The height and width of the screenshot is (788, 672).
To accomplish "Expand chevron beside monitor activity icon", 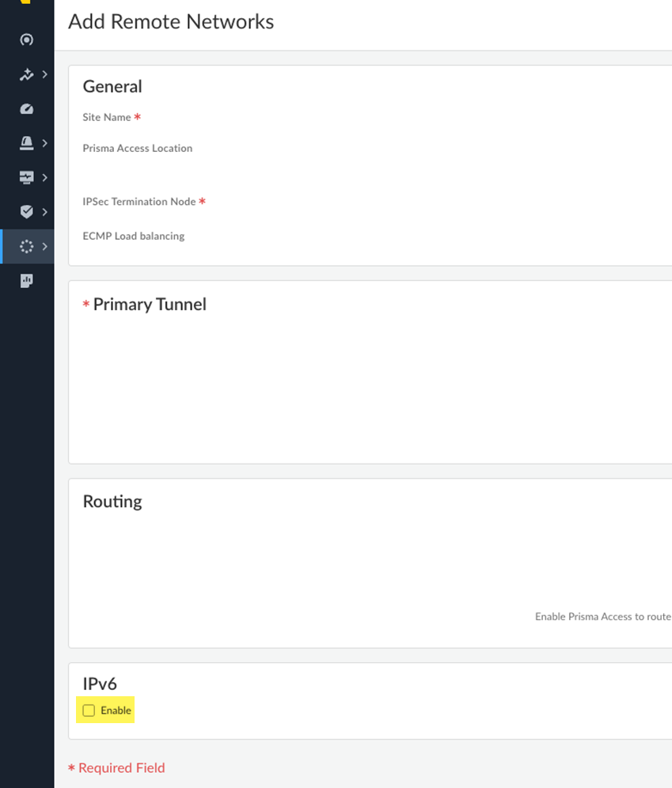I will coord(45,177).
